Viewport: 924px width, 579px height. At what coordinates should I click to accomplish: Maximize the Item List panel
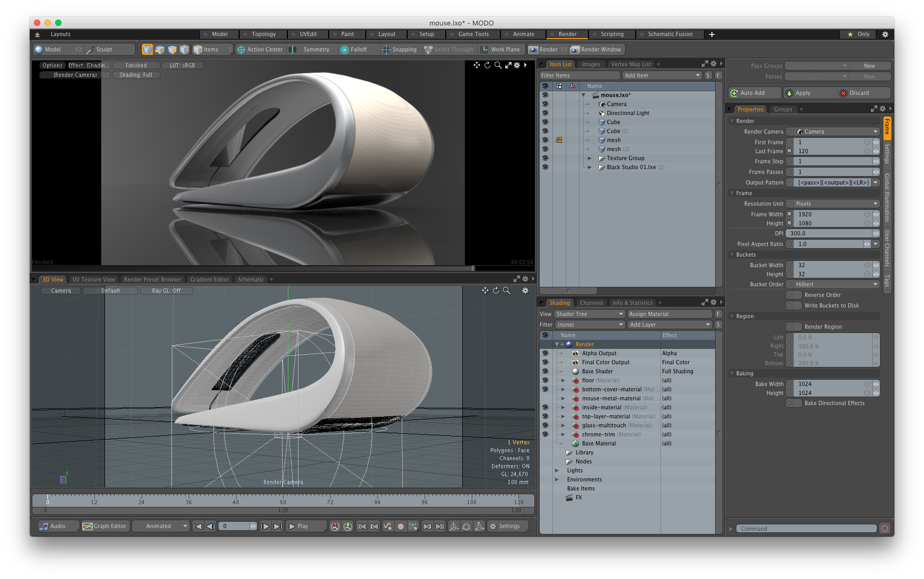[705, 64]
